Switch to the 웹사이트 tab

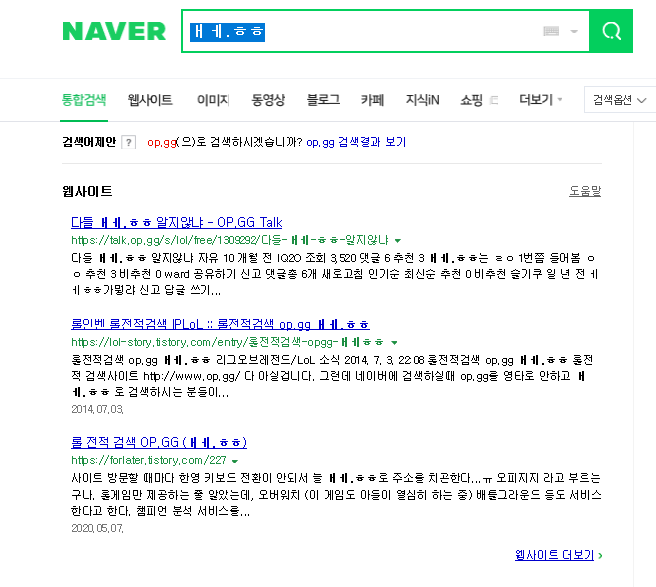pyautogui.click(x=150, y=100)
